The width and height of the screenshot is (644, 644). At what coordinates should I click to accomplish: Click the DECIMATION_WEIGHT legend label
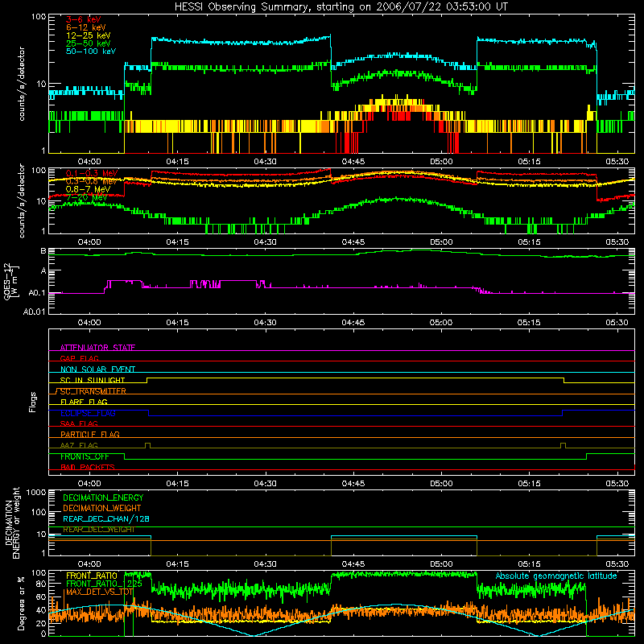pyautogui.click(x=102, y=508)
